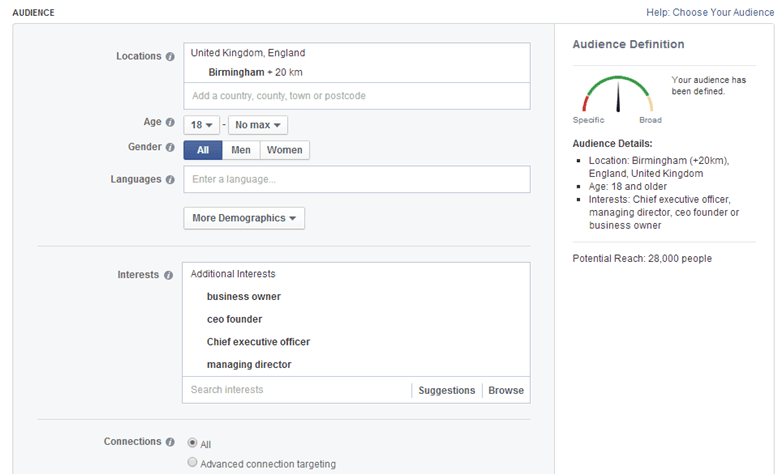Open the No max age dropdown
The height and width of the screenshot is (476, 783).
pos(258,125)
